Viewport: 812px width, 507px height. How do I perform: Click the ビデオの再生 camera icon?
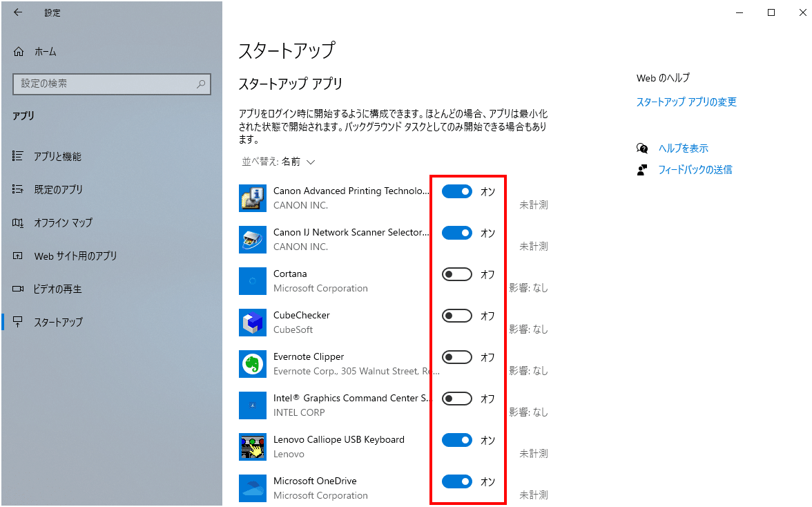pos(18,289)
